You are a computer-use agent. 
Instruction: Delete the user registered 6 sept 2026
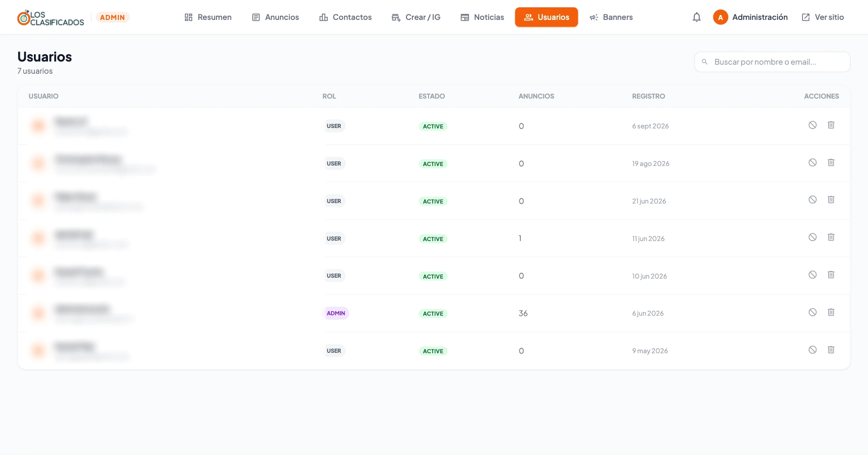[x=831, y=125]
